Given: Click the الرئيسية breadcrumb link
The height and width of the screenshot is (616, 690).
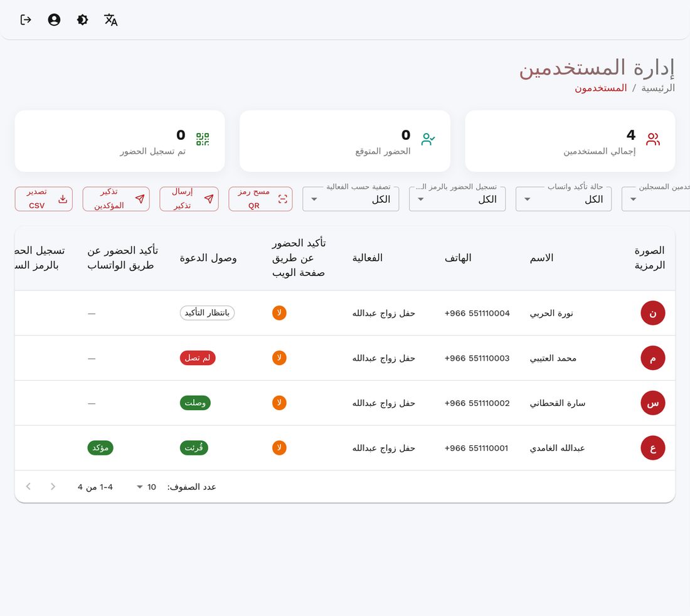Looking at the screenshot, I should 658,88.
